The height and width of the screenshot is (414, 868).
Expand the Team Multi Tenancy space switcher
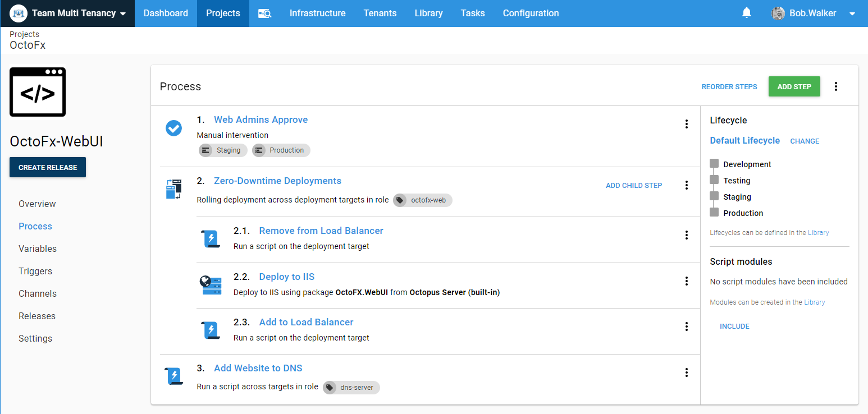[67, 13]
